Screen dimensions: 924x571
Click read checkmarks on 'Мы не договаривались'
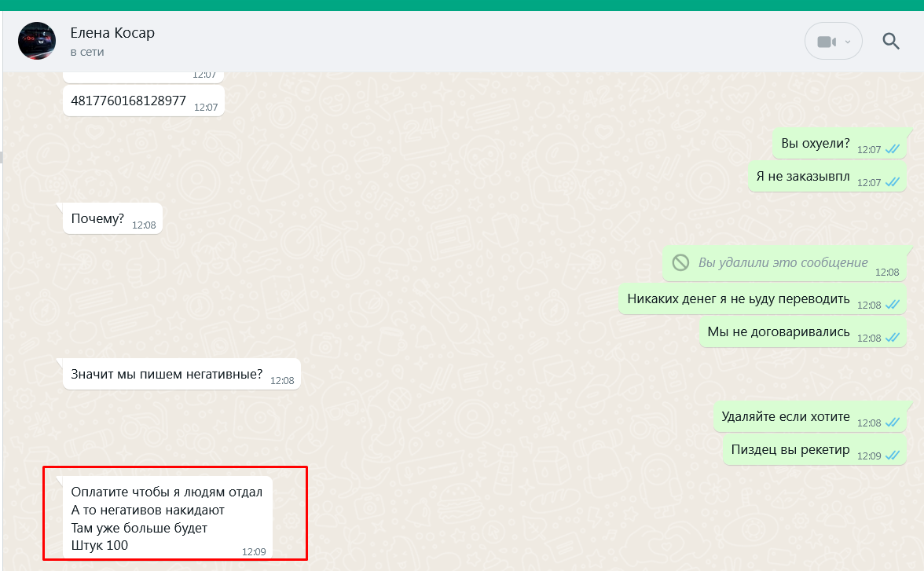pos(893,338)
